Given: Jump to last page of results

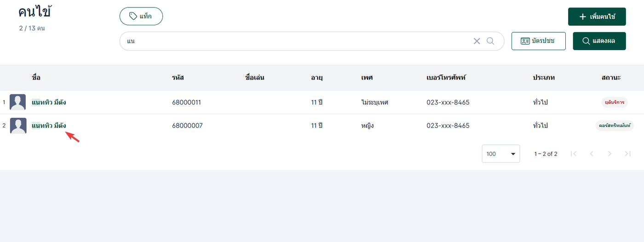Looking at the screenshot, I should pyautogui.click(x=627, y=154).
